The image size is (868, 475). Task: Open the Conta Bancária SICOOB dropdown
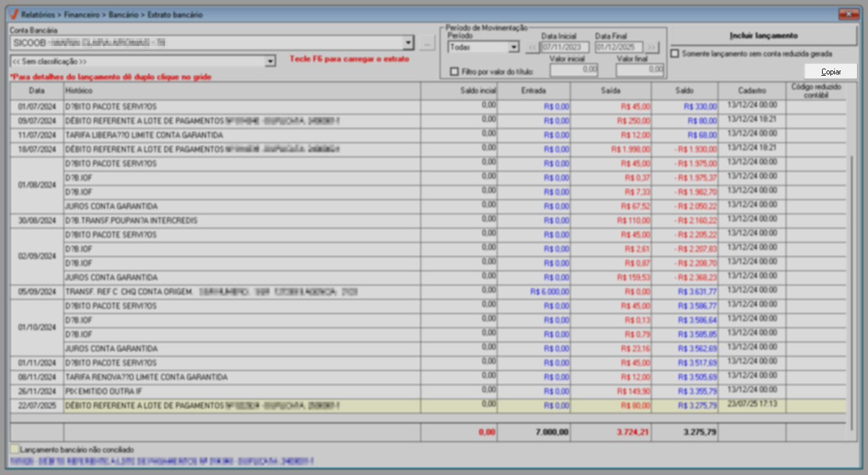pyautogui.click(x=408, y=43)
